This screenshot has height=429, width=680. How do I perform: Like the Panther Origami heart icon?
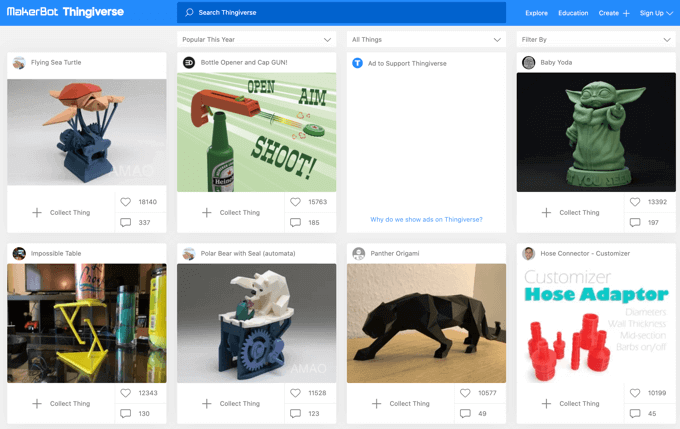[465, 393]
